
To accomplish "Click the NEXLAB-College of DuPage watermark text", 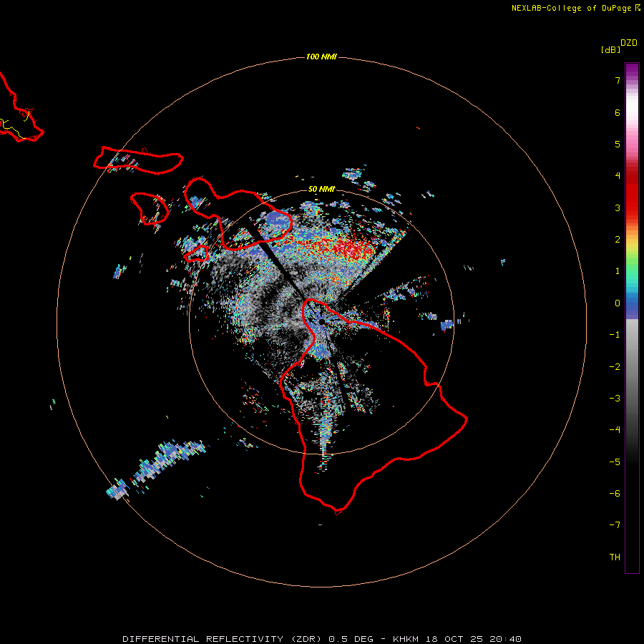I will pos(575,8).
